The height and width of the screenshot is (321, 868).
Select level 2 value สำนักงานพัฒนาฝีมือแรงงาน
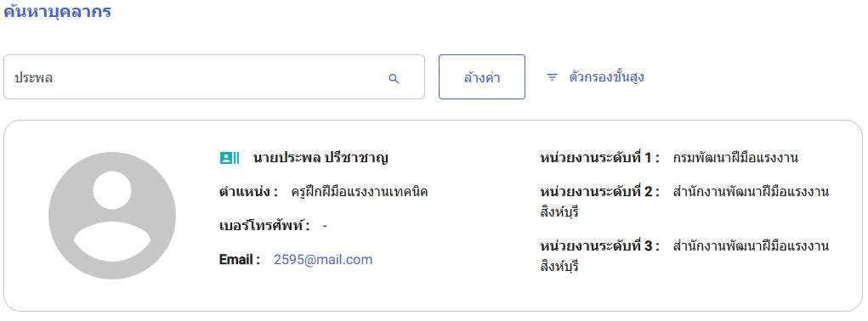(x=751, y=192)
